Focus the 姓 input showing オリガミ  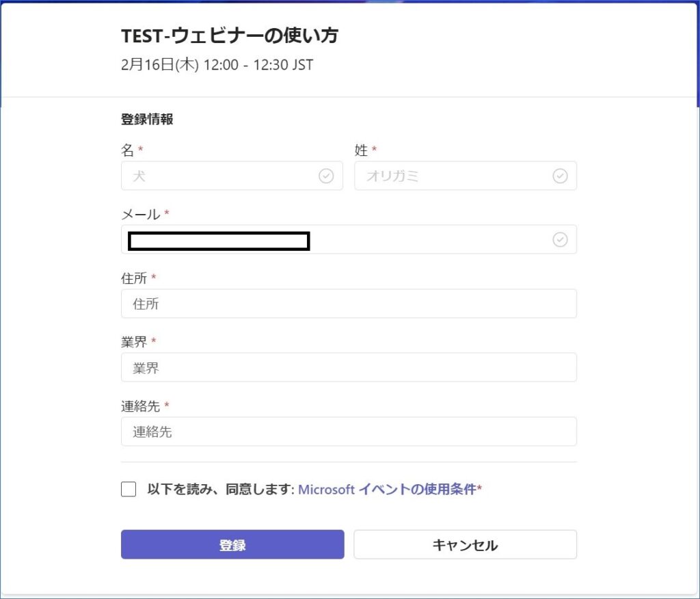pos(451,176)
